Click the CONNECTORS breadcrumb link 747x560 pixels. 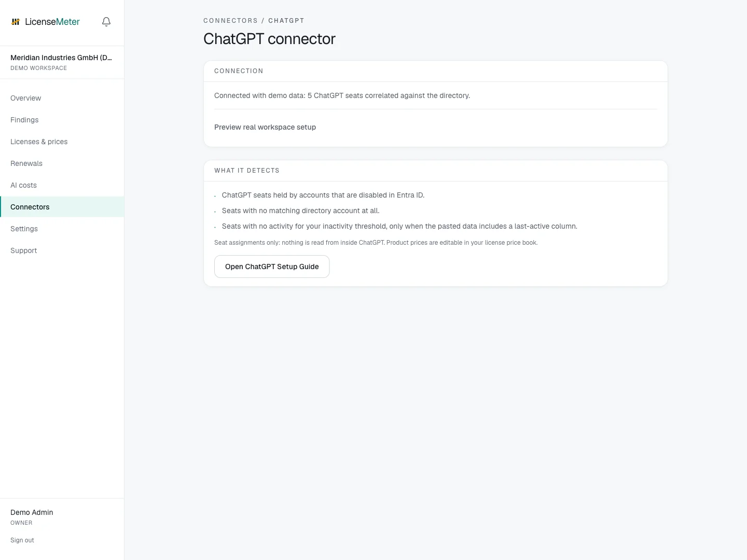click(230, 21)
